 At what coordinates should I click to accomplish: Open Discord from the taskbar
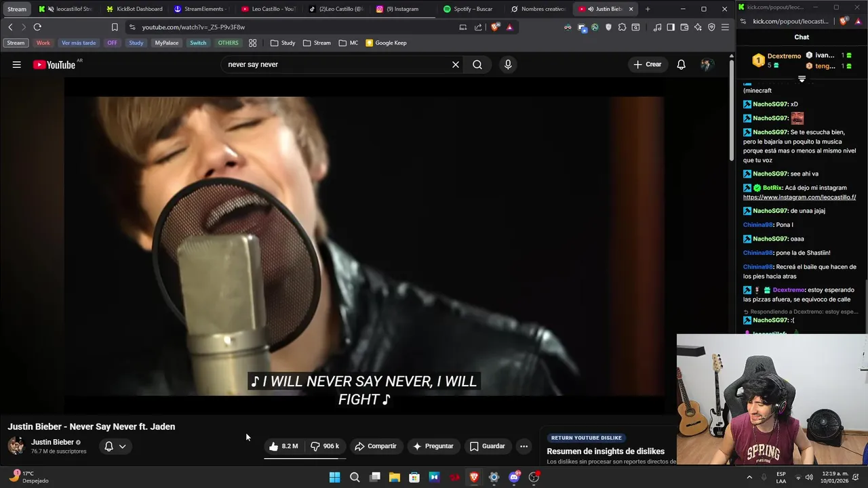[x=514, y=477]
